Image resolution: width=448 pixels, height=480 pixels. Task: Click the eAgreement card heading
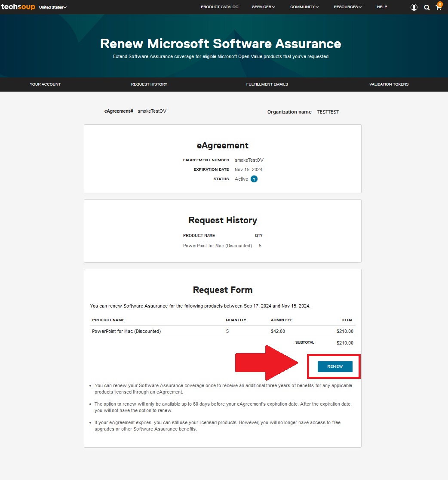pyautogui.click(x=223, y=145)
